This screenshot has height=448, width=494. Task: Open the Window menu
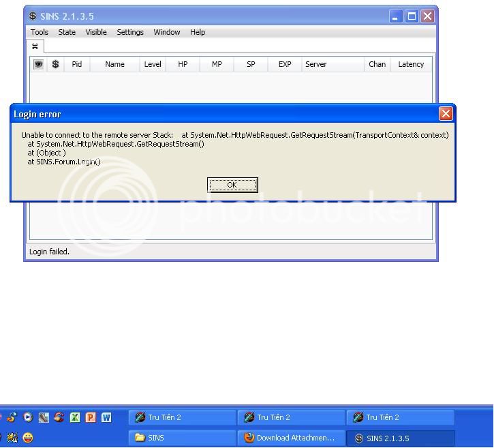(167, 32)
